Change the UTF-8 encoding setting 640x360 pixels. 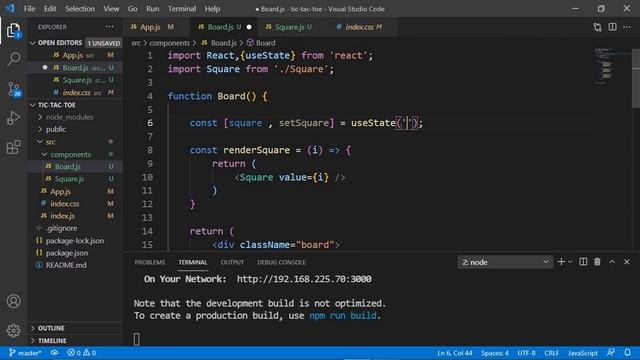(527, 353)
